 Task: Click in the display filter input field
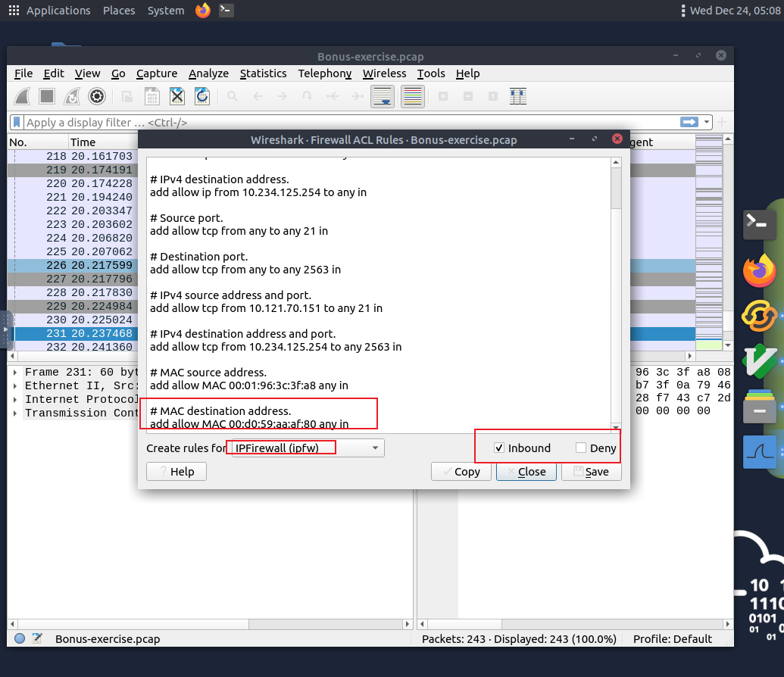(350, 122)
